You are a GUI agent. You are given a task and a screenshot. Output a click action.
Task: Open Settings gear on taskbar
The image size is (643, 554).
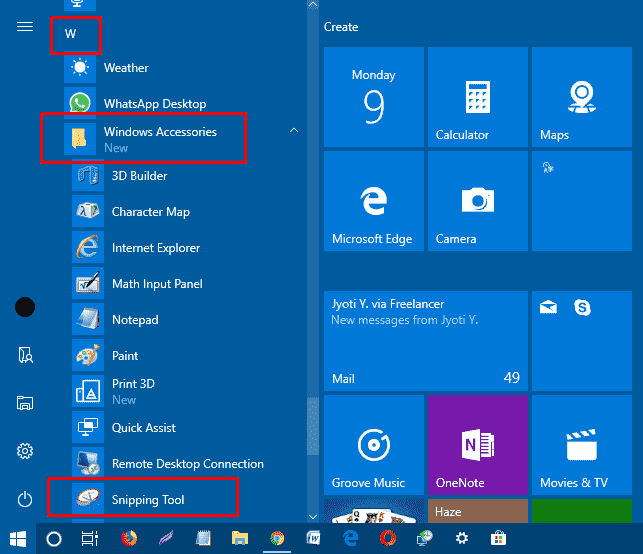pos(462,538)
